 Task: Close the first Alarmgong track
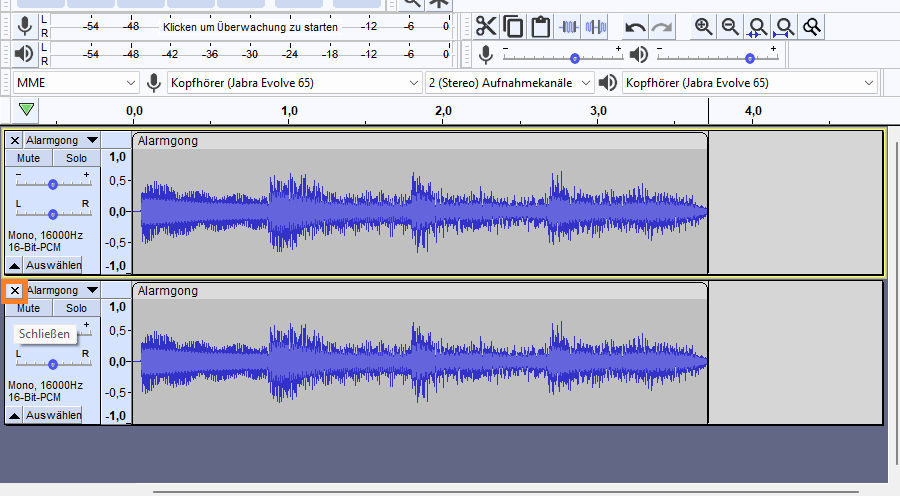pyautogui.click(x=15, y=140)
